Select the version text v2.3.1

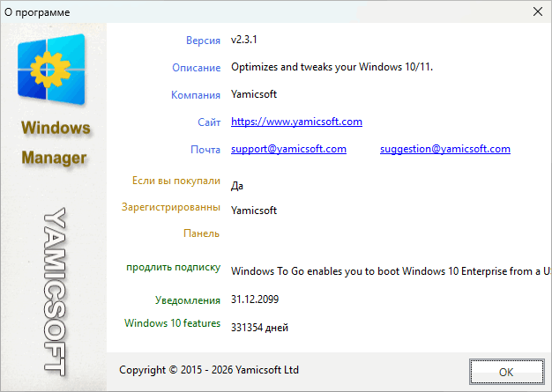click(244, 40)
